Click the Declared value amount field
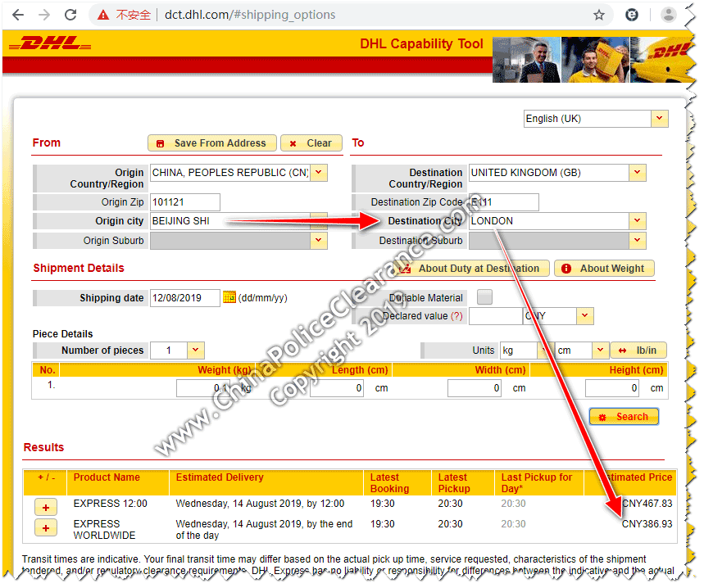The image size is (704, 588). (496, 316)
